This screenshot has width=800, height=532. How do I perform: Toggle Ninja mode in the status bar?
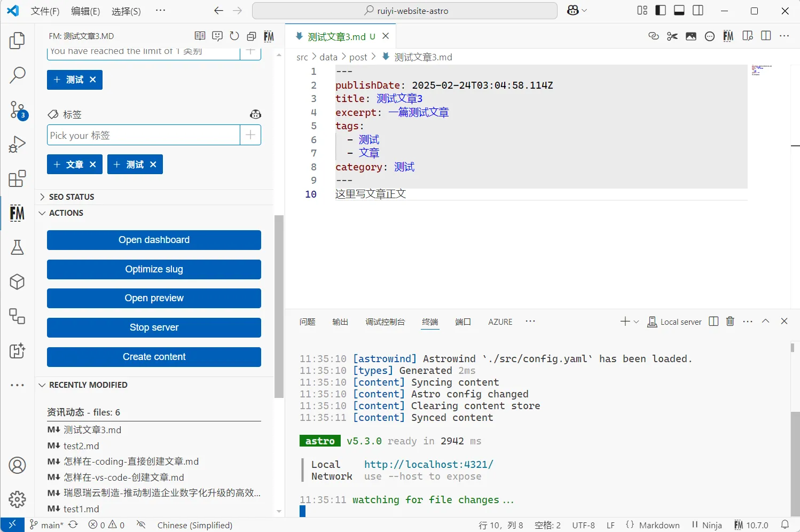pos(707,525)
